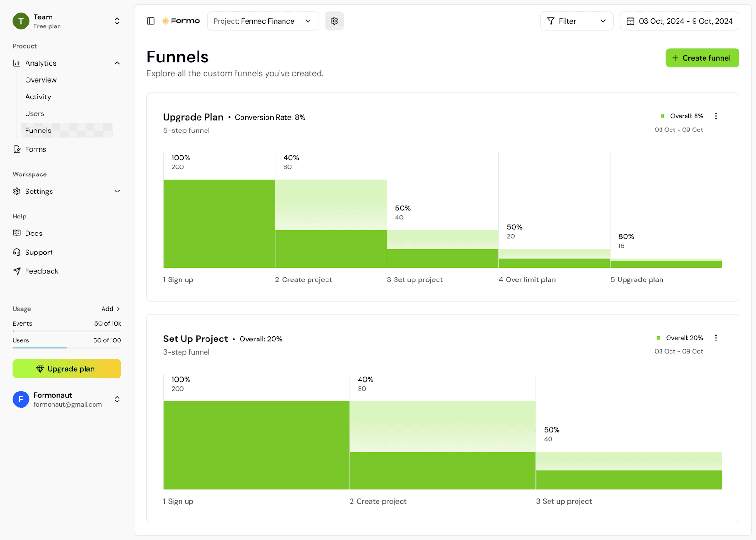Image resolution: width=756 pixels, height=540 pixels.
Task: Click the Formo logo
Action: coord(181,21)
